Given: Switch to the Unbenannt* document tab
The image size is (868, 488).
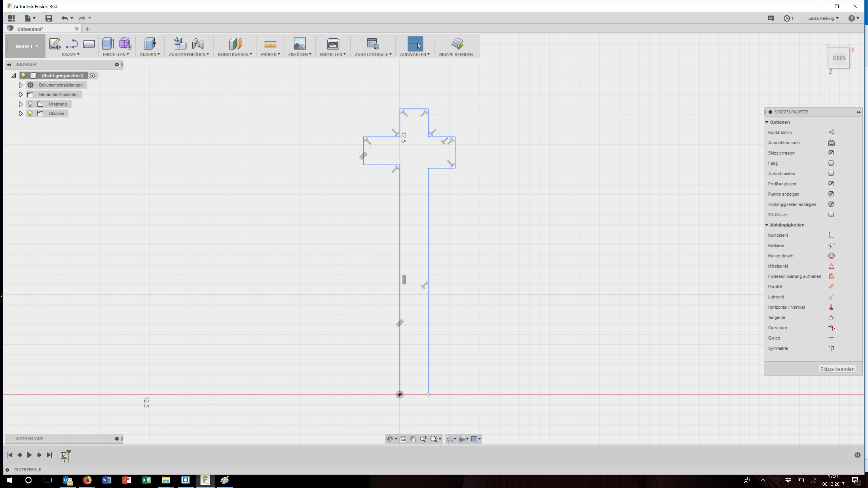Looking at the screenshot, I should [30, 29].
